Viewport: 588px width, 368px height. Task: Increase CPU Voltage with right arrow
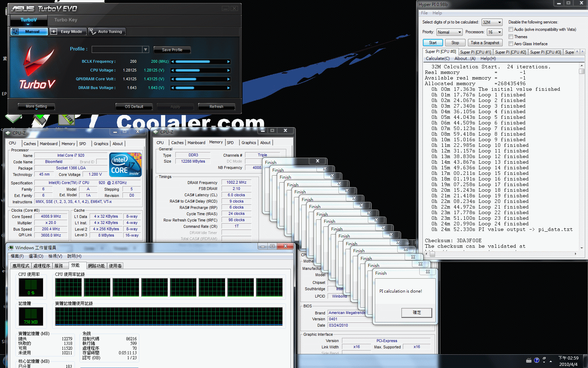[229, 70]
